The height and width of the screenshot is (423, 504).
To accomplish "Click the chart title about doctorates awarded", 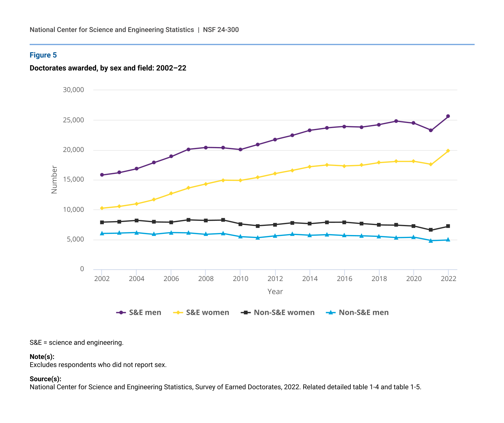I will 108,68.
